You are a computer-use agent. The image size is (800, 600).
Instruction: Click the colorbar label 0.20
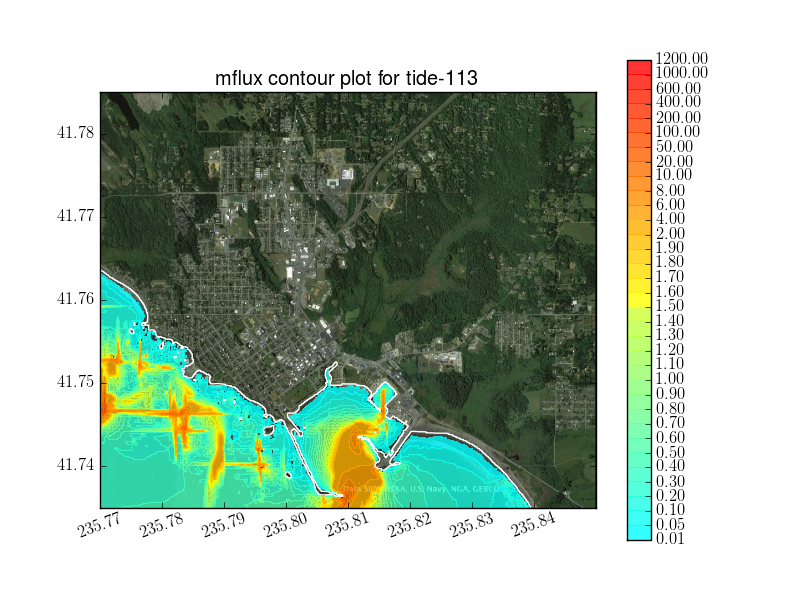670,495
